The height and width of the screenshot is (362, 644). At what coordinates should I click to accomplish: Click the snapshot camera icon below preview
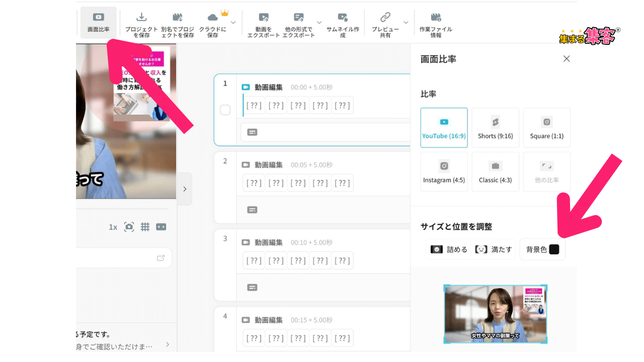(x=129, y=227)
